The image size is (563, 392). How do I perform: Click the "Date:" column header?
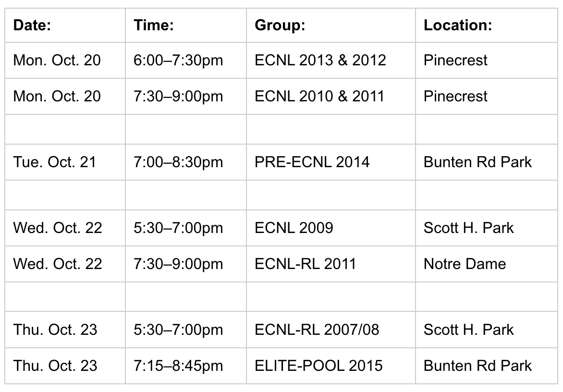tap(32, 25)
